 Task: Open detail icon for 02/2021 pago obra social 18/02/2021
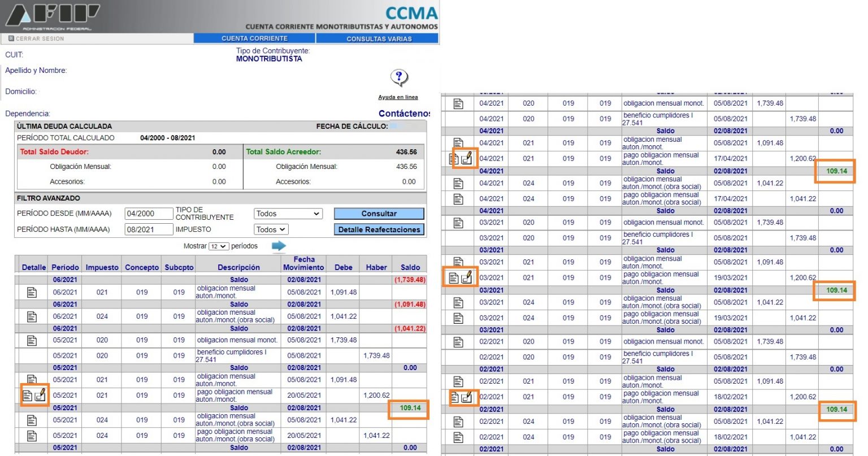click(x=458, y=437)
